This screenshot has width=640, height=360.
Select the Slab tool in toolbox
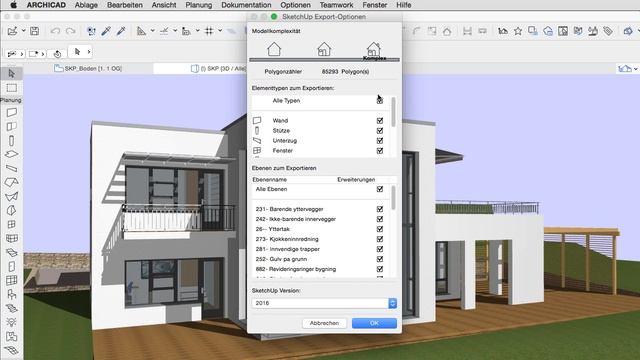coord(11,155)
